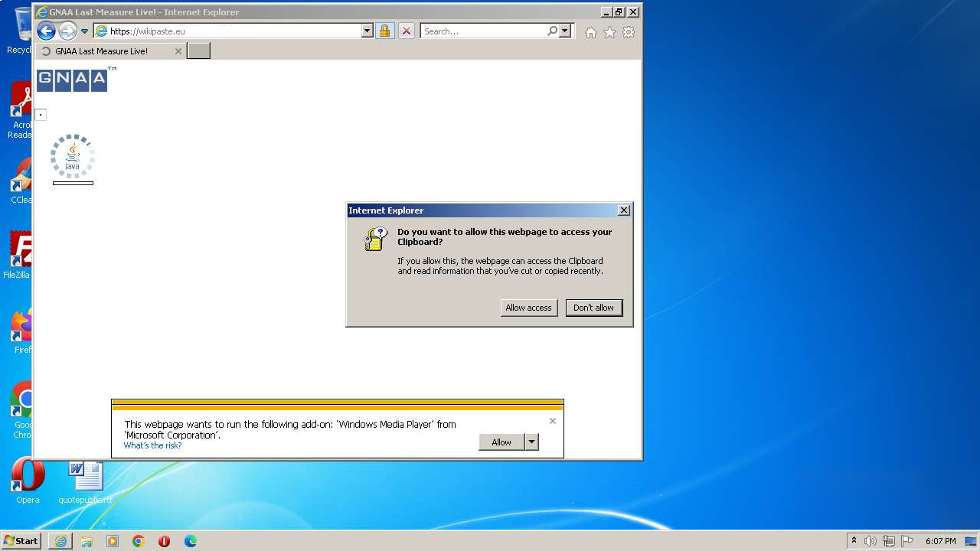The image size is (980, 551).
Task: Click Allow access in Clipboard dialog
Action: [x=528, y=308]
